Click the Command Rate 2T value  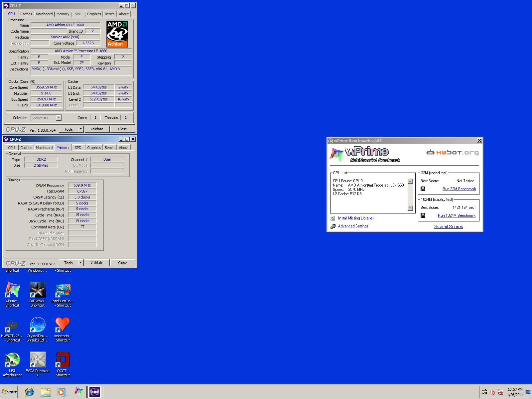click(82, 227)
